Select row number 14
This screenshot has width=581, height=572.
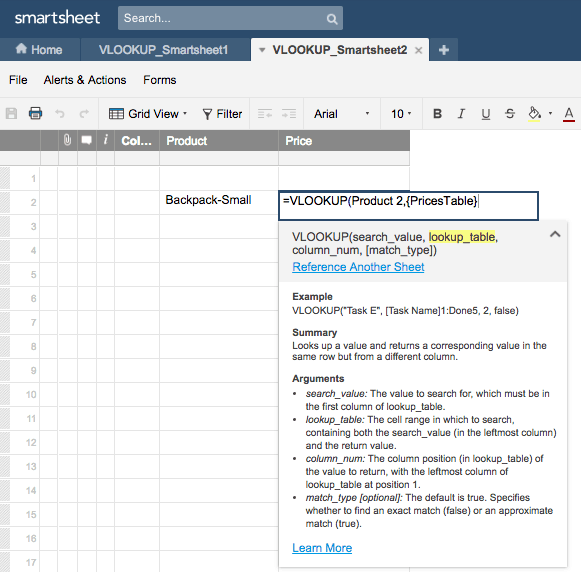pyautogui.click(x=31, y=490)
